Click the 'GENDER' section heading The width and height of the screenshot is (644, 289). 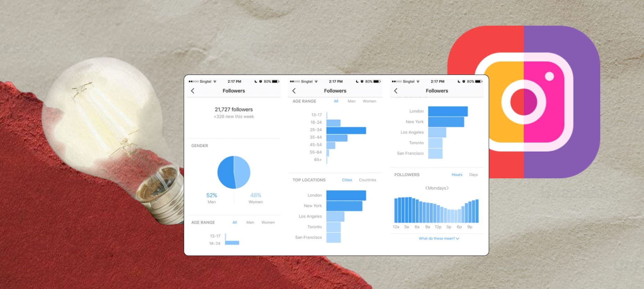point(200,146)
